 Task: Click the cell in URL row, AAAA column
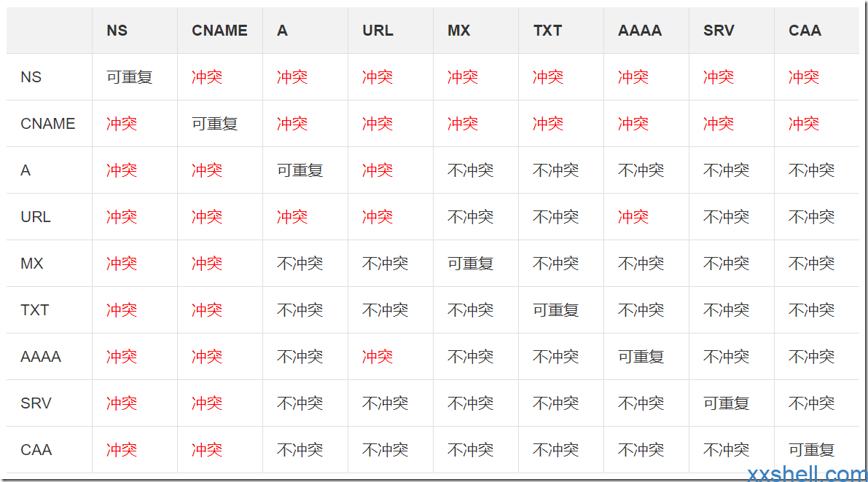click(633, 217)
